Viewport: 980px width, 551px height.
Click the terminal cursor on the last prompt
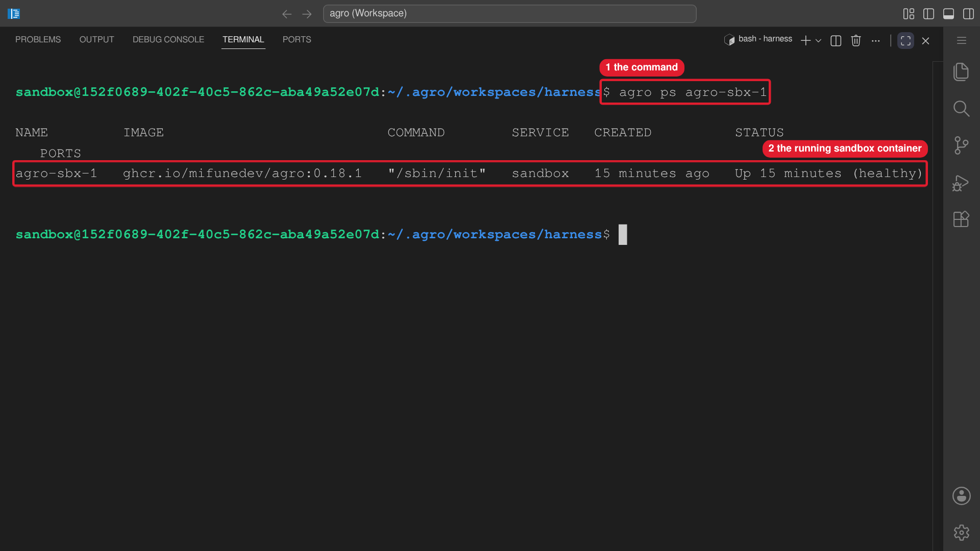[x=623, y=235]
